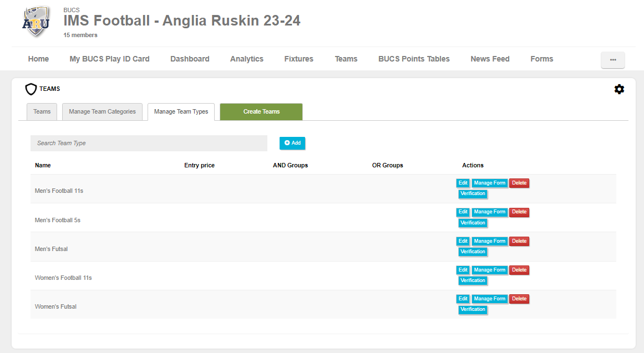Screen dimensions: 644x353
Task: Click the OR Groups column header
Action: (387, 166)
